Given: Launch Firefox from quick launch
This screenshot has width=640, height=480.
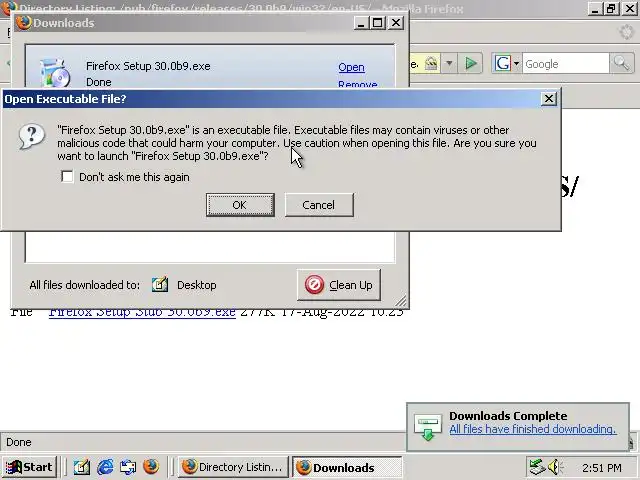Looking at the screenshot, I should click(x=151, y=467).
